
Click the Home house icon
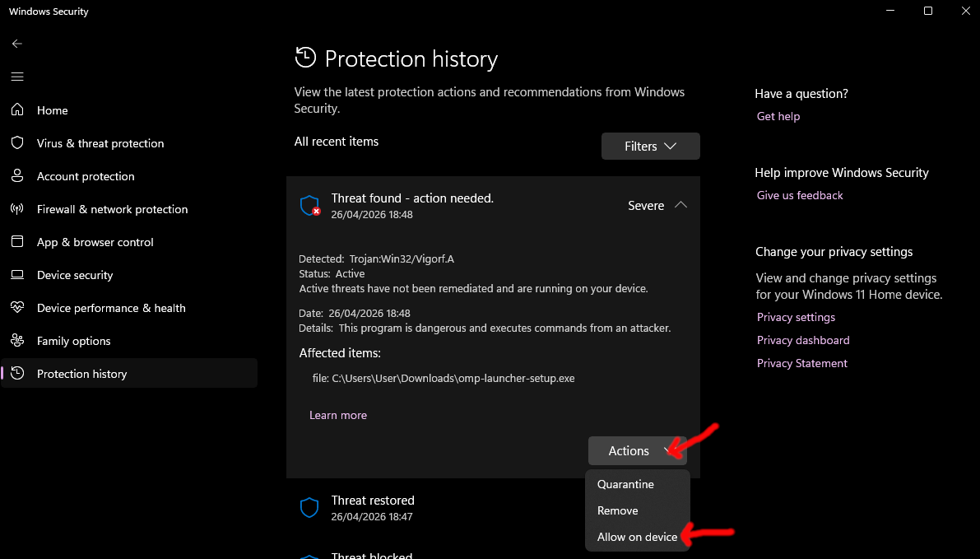pyautogui.click(x=17, y=109)
